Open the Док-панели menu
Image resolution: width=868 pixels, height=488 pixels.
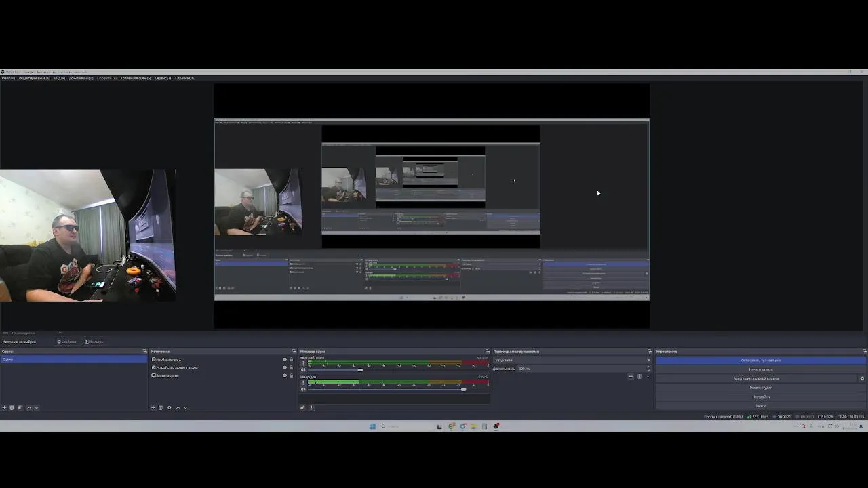coord(81,78)
